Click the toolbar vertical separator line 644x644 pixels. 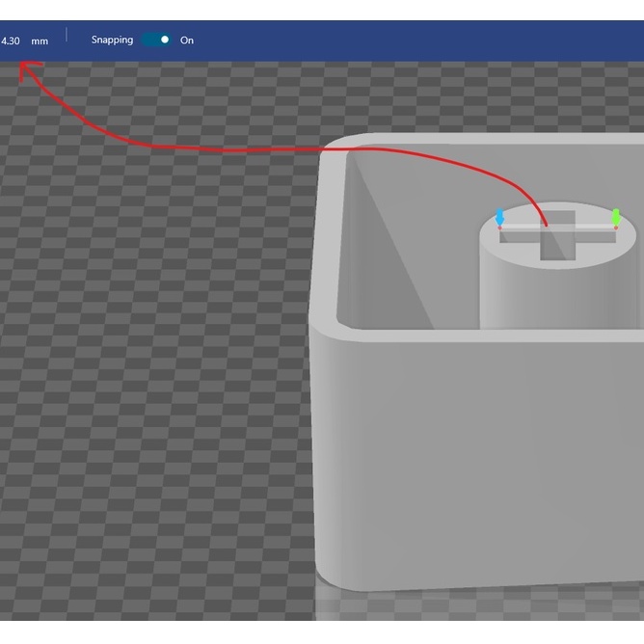pyautogui.click(x=67, y=36)
